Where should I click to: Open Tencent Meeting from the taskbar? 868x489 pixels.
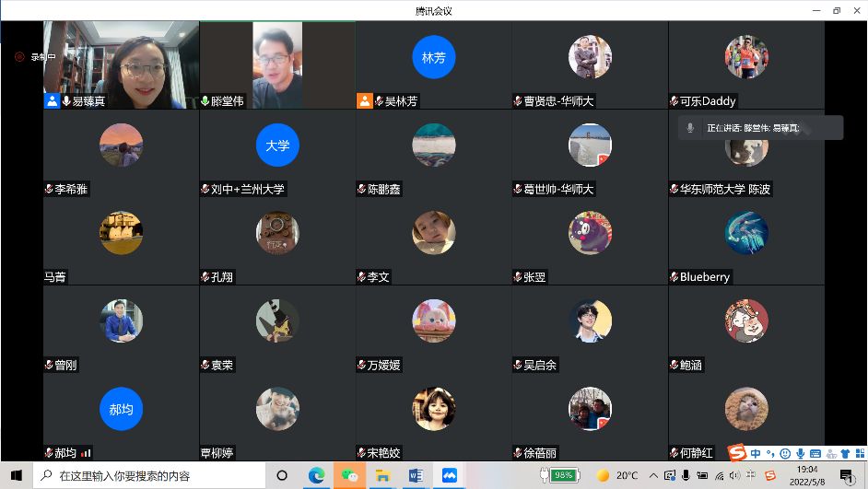[x=450, y=475]
